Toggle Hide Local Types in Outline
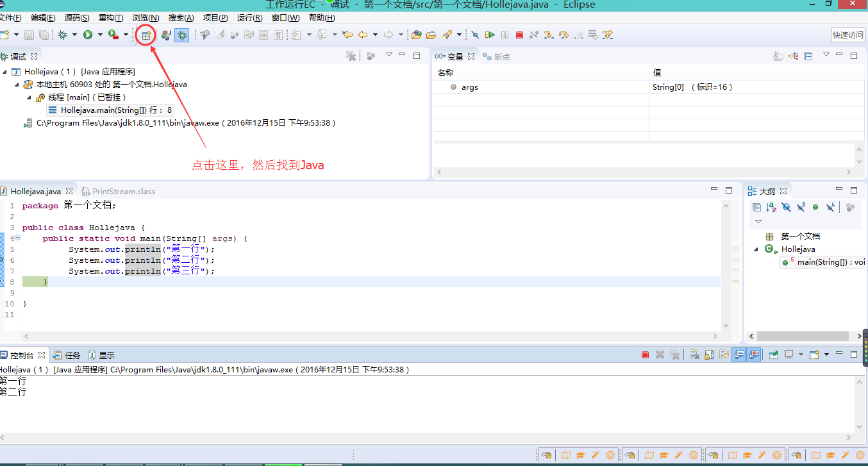This screenshot has width=868, height=466. [831, 207]
